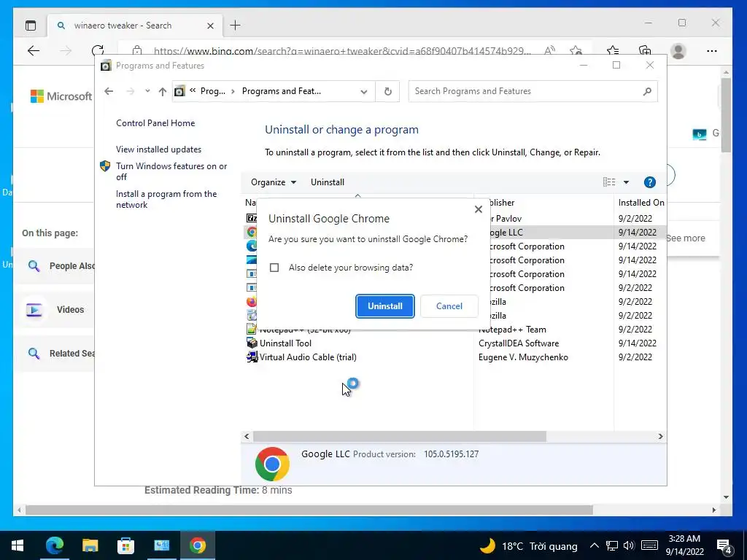Go up one level in Control Panel
747x560 pixels.
(x=163, y=91)
